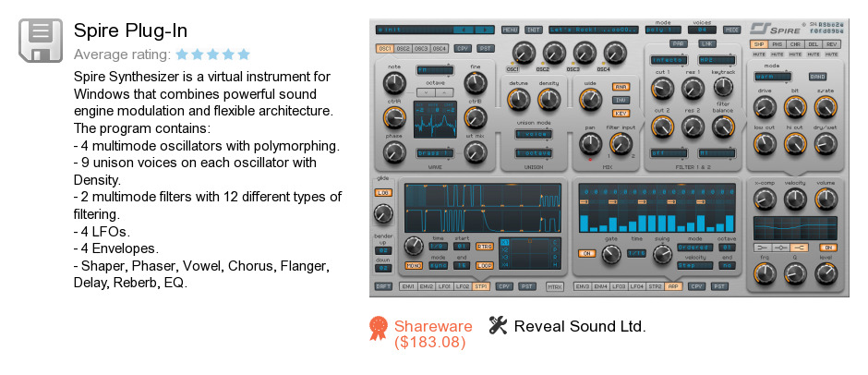Open the MTRX matrix button
The image size is (868, 375).
(555, 286)
